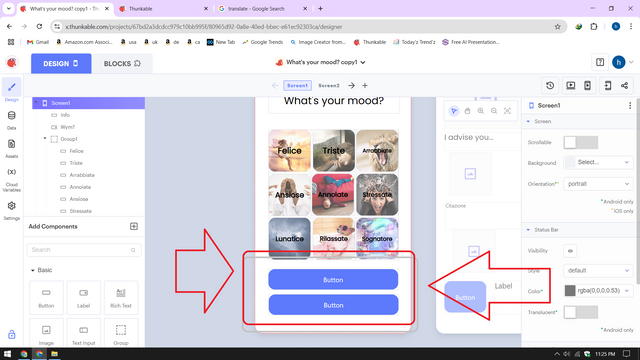This screenshot has height=360, width=640.
Task: Click the add new screen plus icon
Action: (365, 86)
